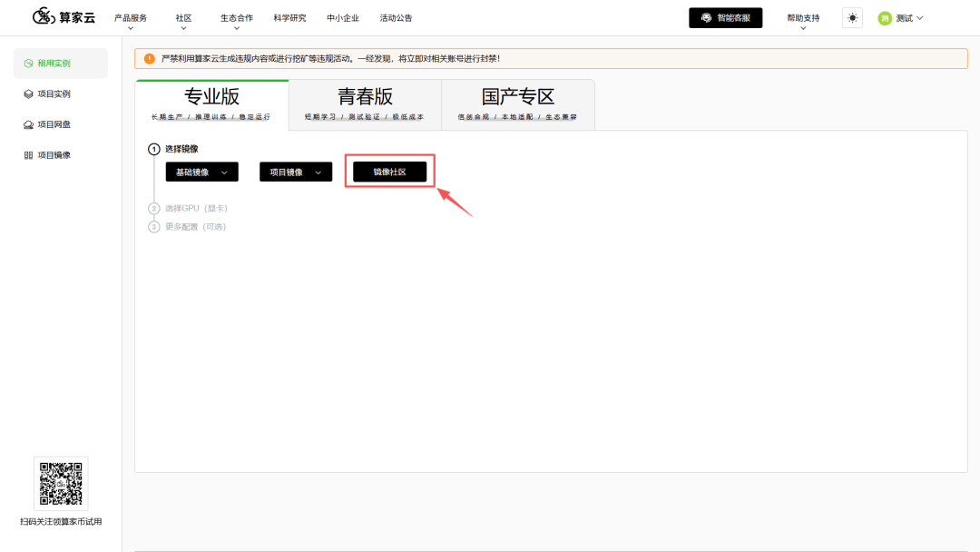Open the 产品服务 menu

pyautogui.click(x=130, y=18)
